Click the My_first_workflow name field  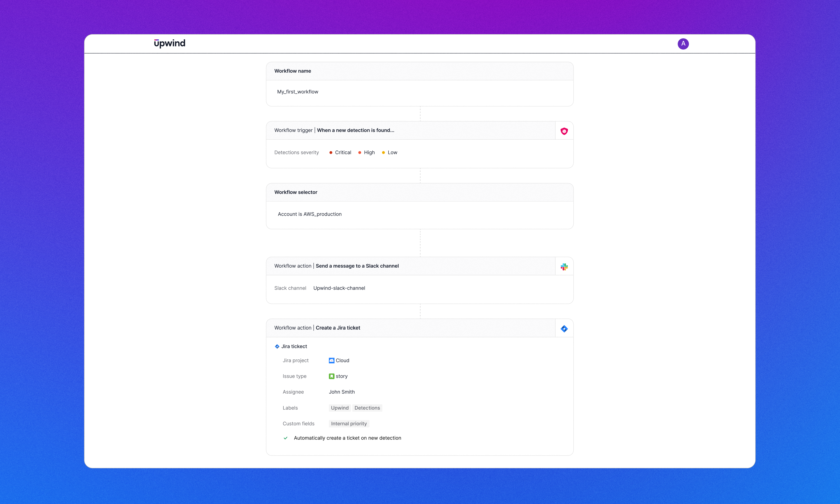(298, 92)
